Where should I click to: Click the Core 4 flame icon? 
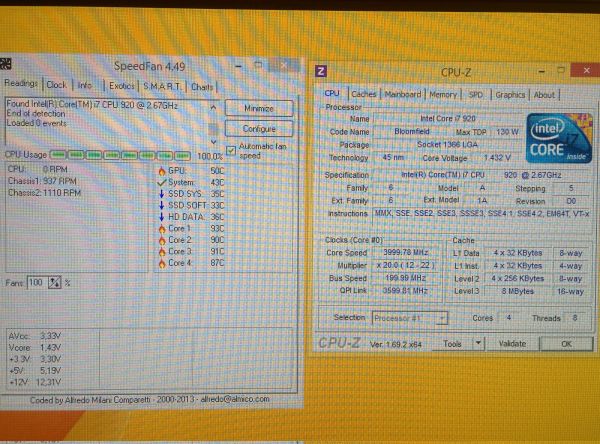click(x=162, y=263)
